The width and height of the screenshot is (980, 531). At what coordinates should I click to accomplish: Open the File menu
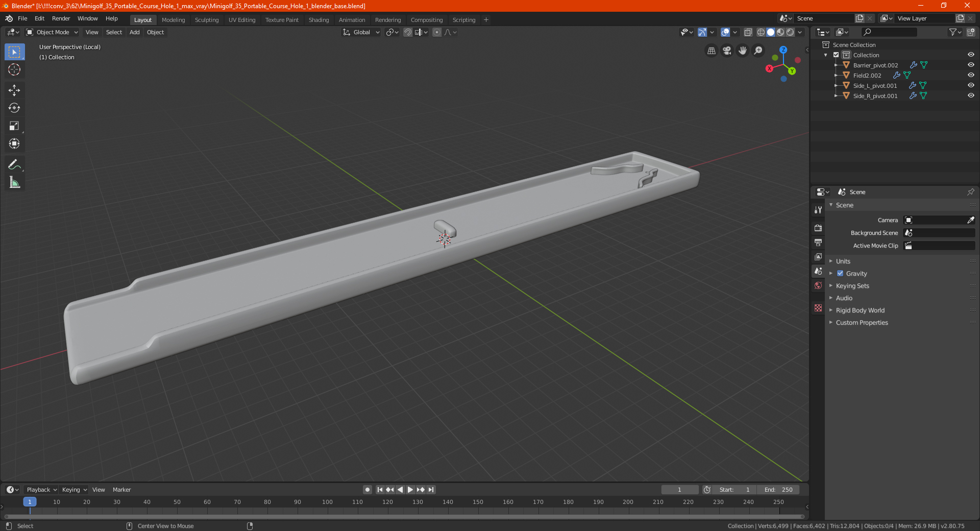pos(22,18)
